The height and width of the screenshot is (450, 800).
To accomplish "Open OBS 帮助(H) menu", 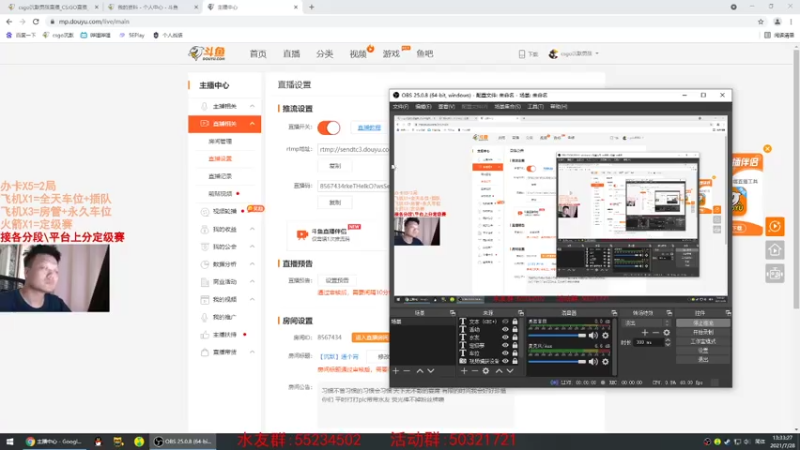I will (x=558, y=107).
